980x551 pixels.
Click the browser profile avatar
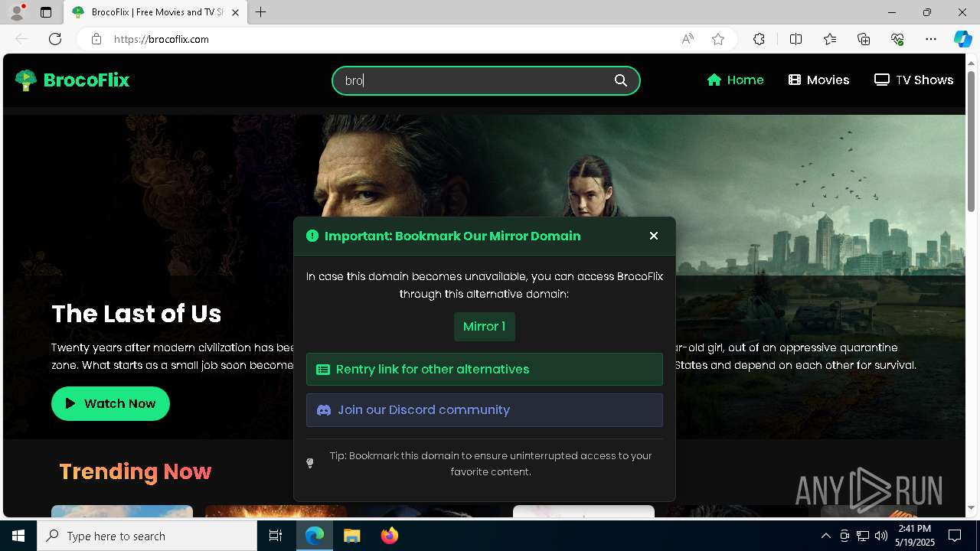tap(16, 12)
